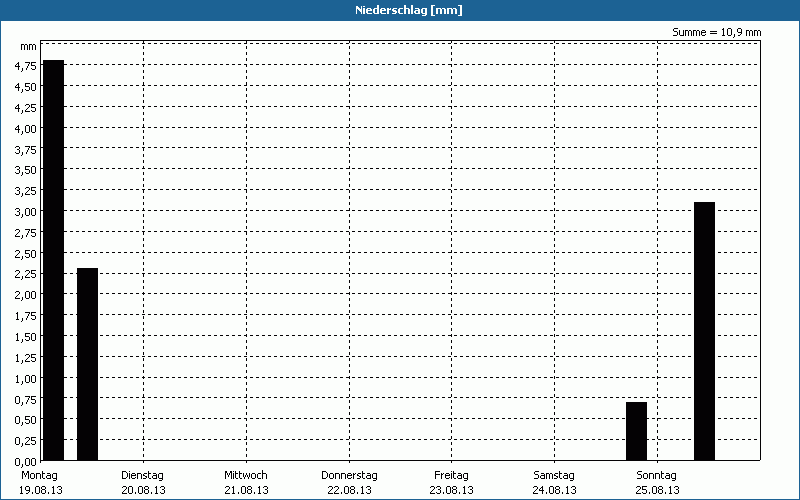Image resolution: width=800 pixels, height=500 pixels.
Task: Click the date 25.08.13
Action: pos(657,490)
